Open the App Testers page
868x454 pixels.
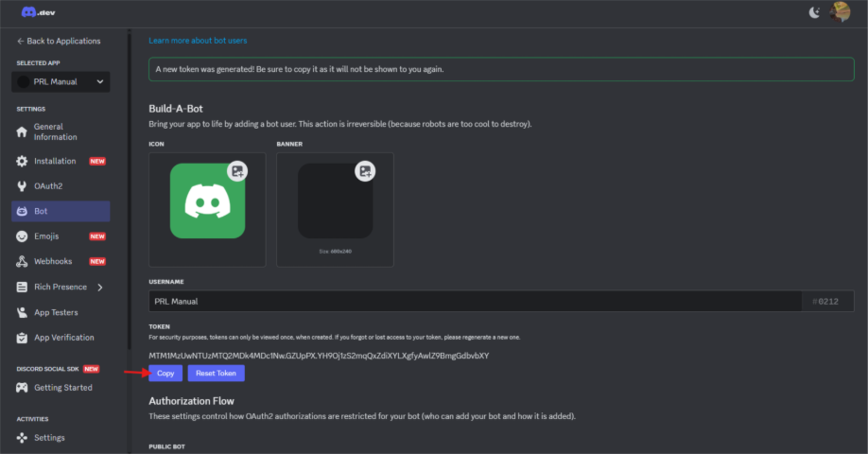(56, 312)
